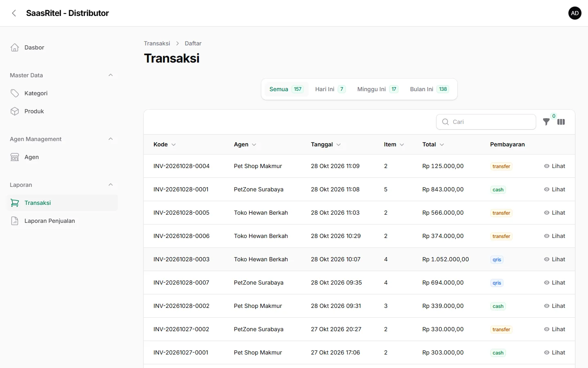Image resolution: width=588 pixels, height=368 pixels.
Task: Click the Transaksi breadcrumb link
Action: coord(157,43)
